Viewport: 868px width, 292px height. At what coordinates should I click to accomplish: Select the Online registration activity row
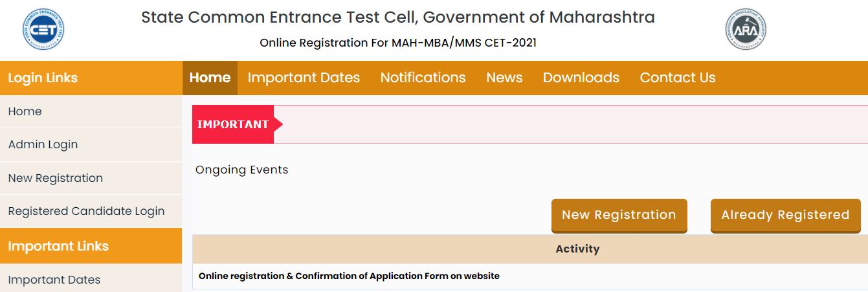click(349, 276)
